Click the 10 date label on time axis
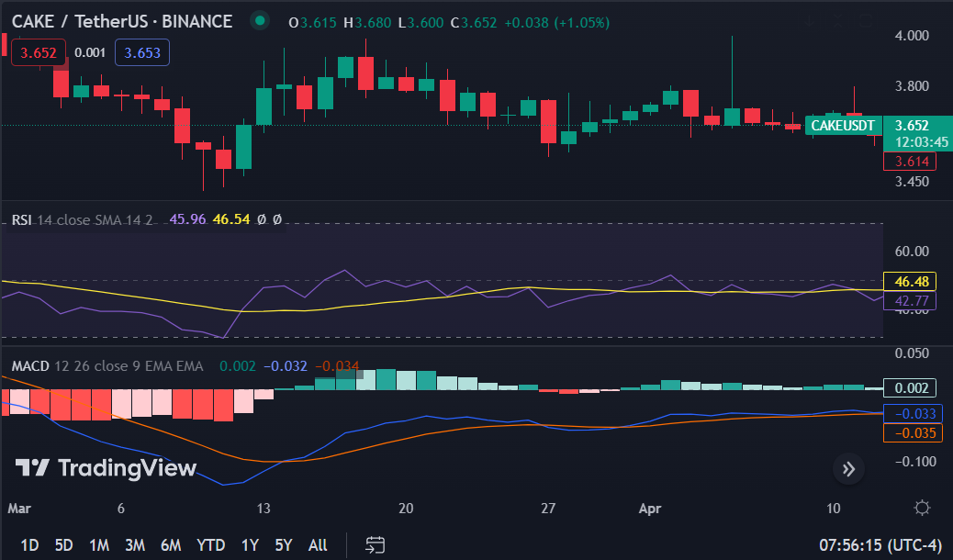 pyautogui.click(x=834, y=509)
